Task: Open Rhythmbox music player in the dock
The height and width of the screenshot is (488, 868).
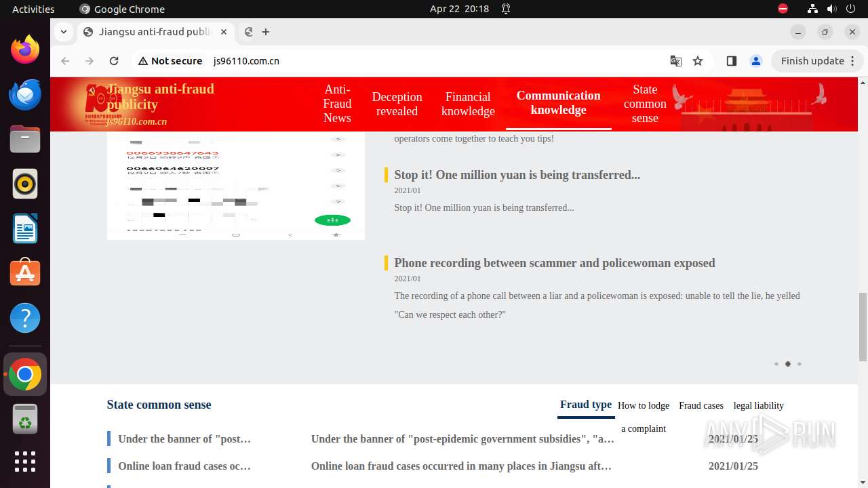Action: 25,184
